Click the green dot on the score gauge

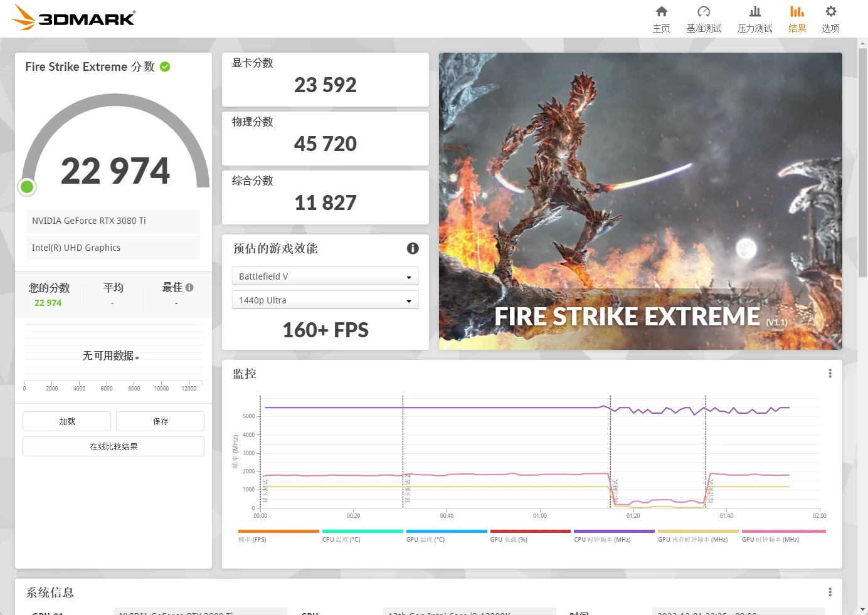(27, 186)
